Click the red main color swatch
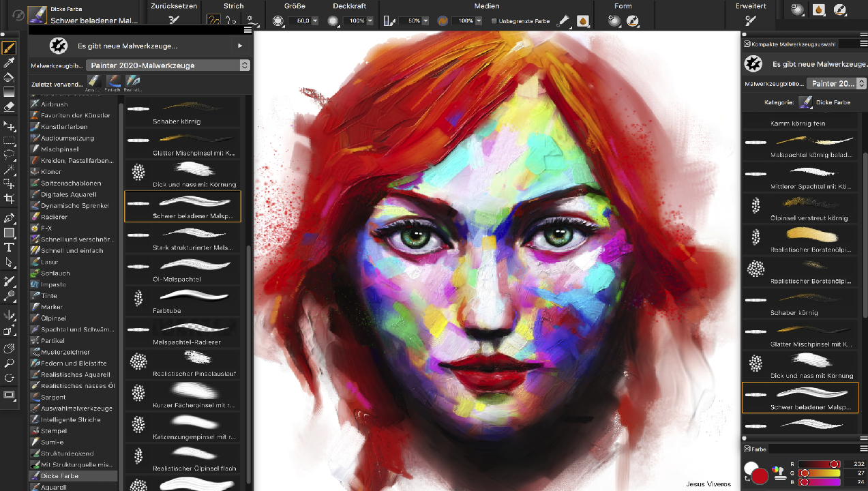 coord(760,475)
